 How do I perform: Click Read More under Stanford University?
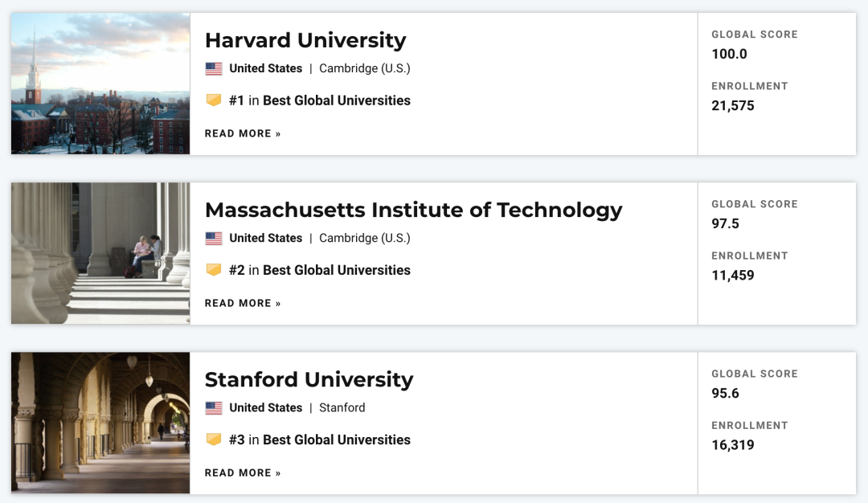(x=243, y=472)
